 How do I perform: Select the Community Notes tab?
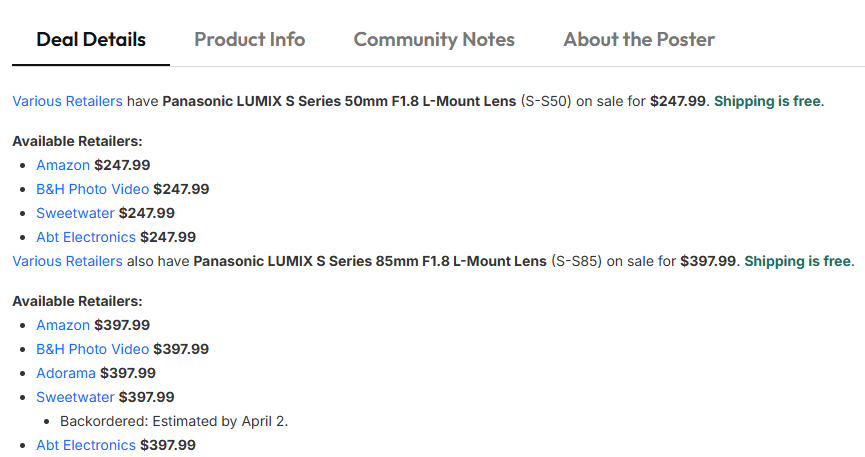coord(434,40)
